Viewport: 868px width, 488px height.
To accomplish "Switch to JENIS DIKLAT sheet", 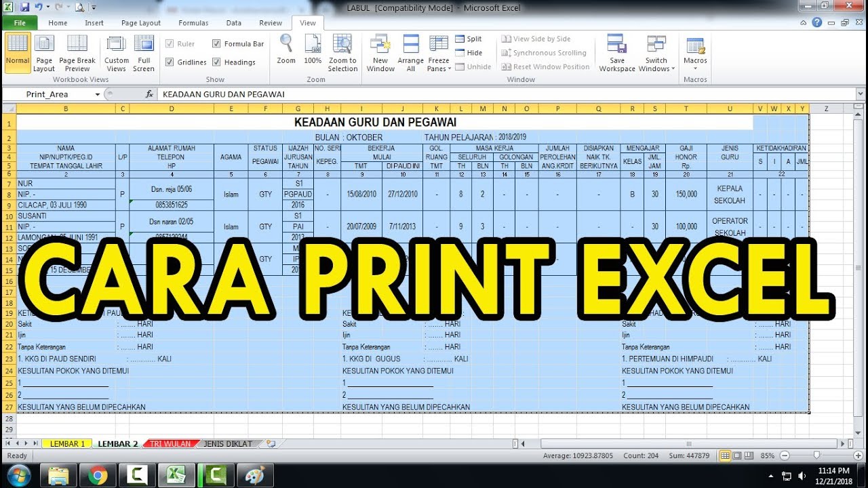I will coord(229,444).
